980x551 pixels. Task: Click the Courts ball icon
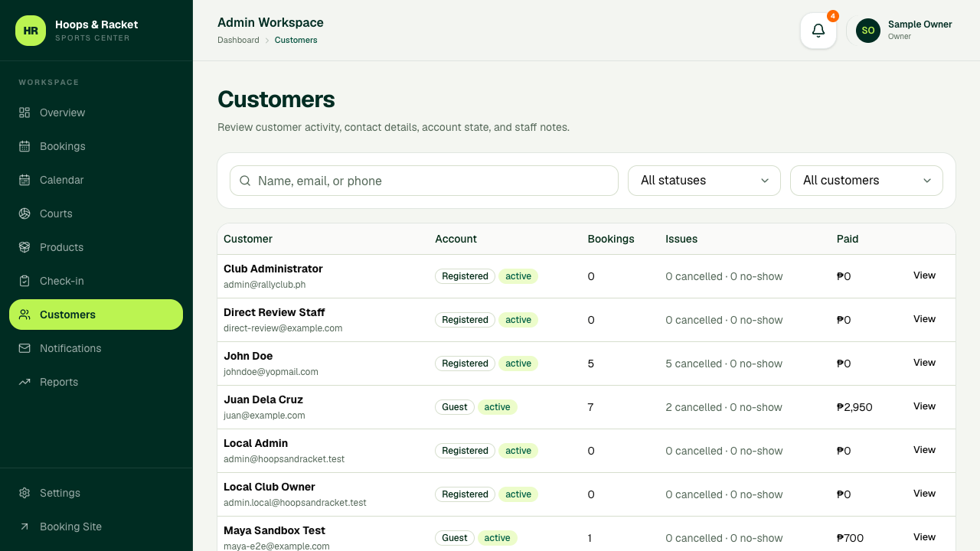click(24, 214)
